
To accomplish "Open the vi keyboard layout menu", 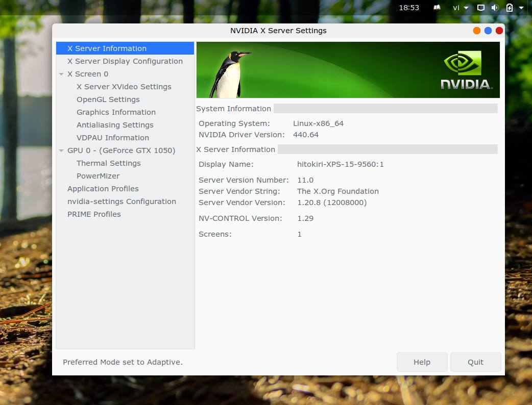I will tap(461, 8).
